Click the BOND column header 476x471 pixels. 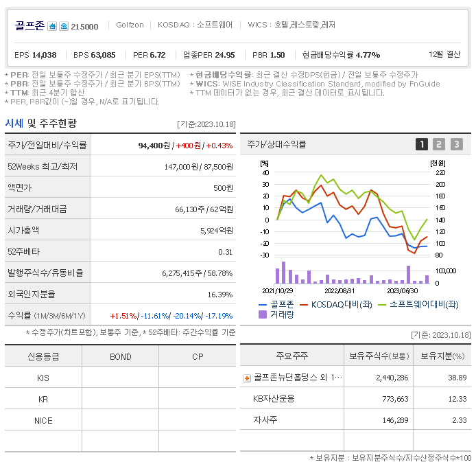coord(121,356)
